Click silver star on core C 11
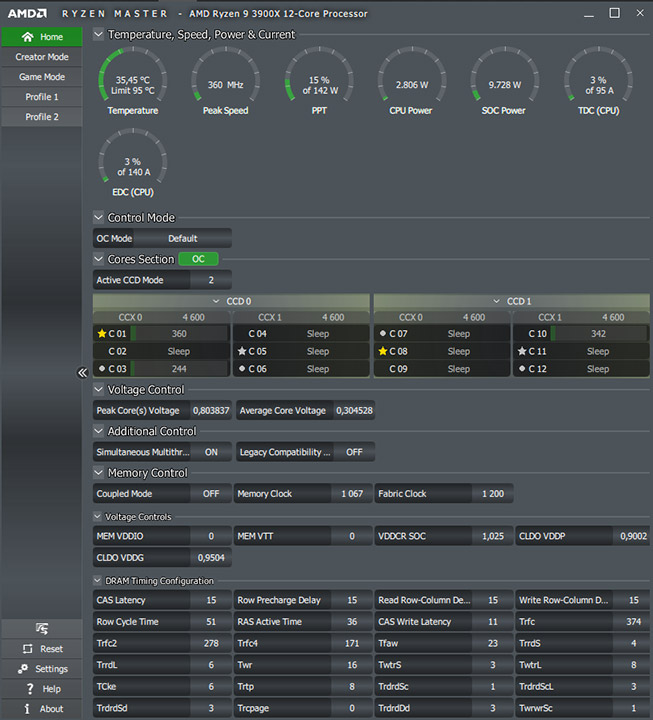653x720 pixels. tap(522, 351)
